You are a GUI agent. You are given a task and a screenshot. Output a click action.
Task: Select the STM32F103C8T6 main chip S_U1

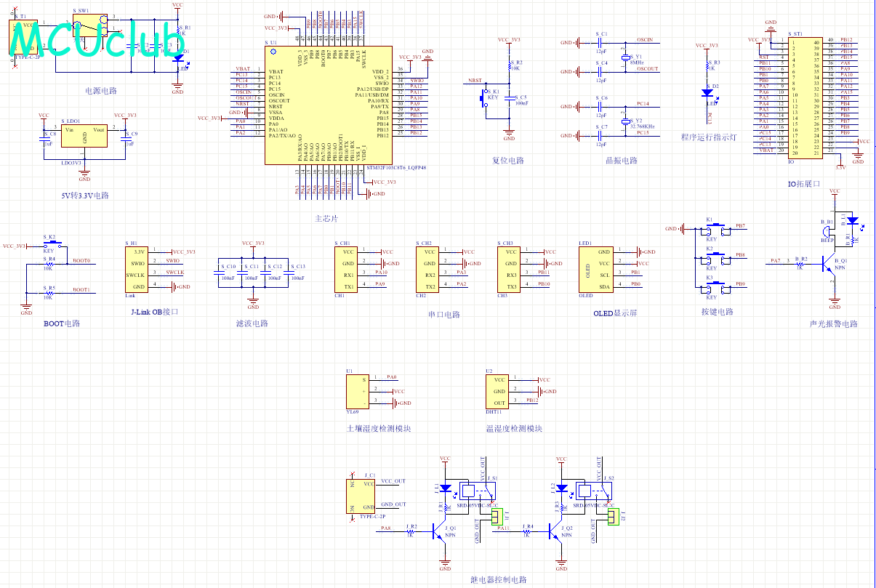point(328,105)
